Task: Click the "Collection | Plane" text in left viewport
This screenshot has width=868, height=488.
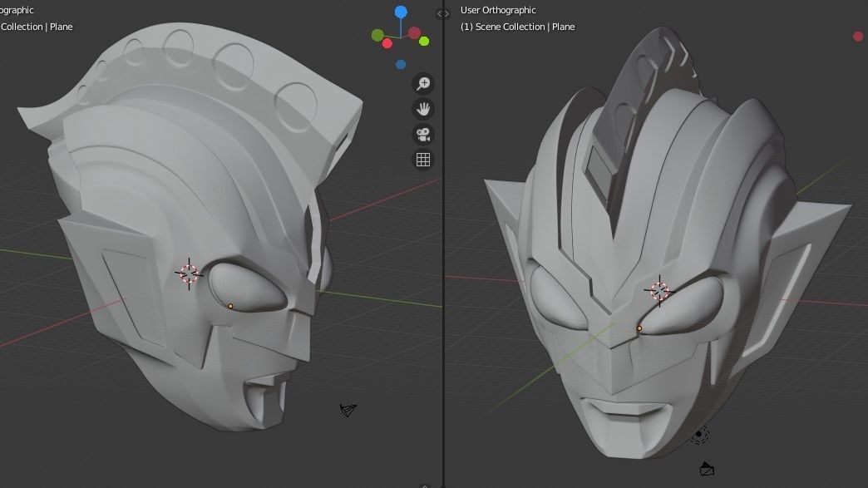Action: [x=37, y=27]
